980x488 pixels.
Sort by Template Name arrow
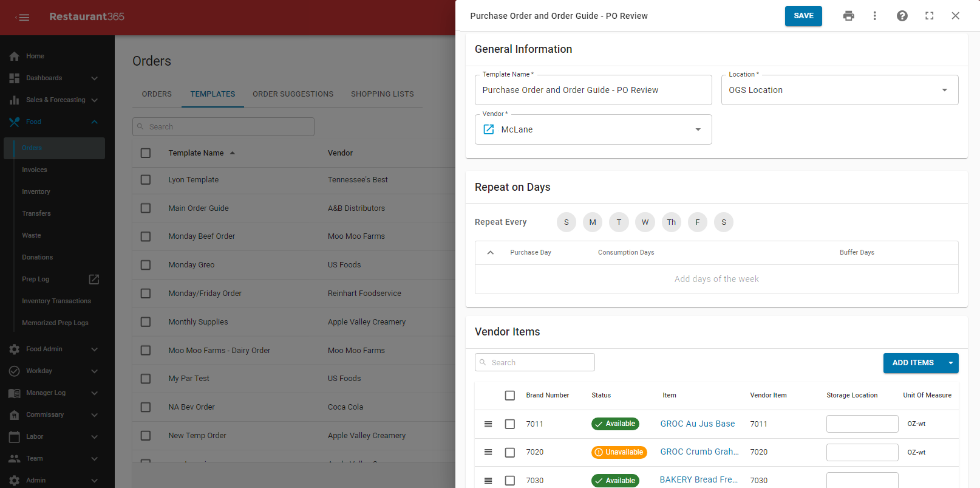coord(233,153)
